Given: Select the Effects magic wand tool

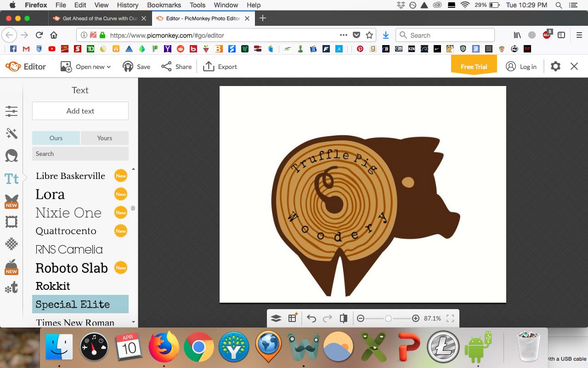Looking at the screenshot, I should (11, 133).
